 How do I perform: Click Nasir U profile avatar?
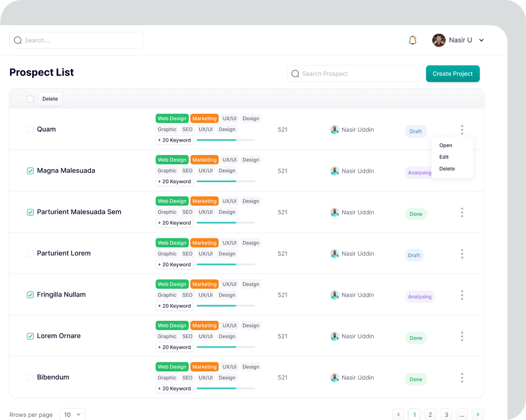click(439, 40)
